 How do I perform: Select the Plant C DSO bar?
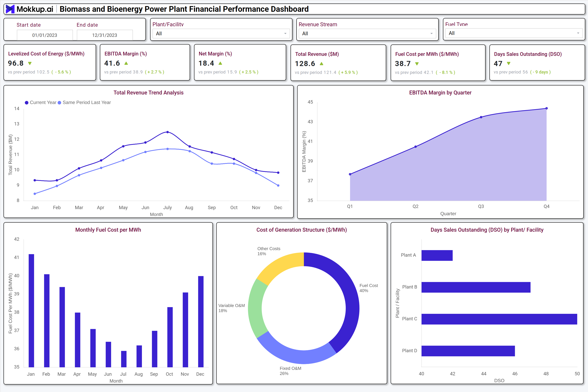(499, 319)
